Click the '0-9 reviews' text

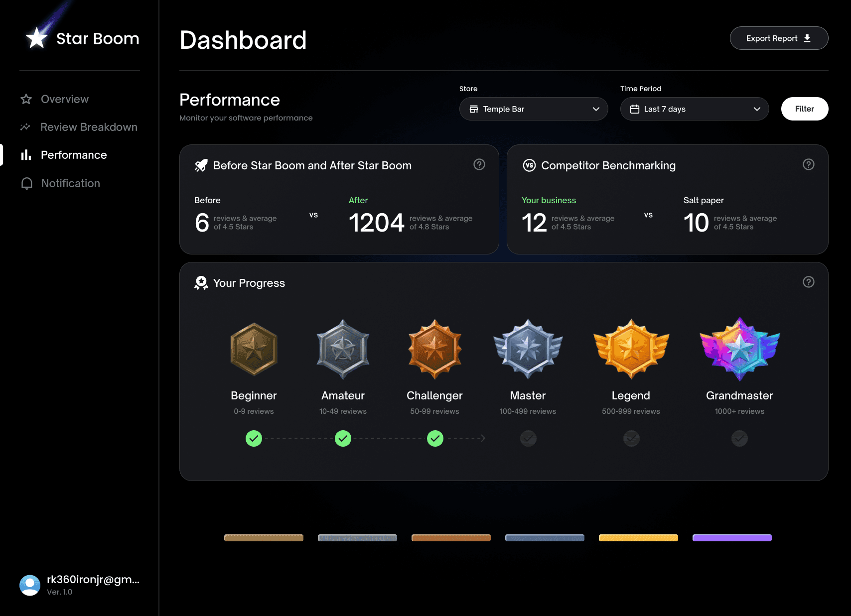(x=254, y=411)
